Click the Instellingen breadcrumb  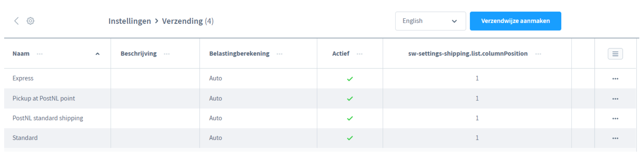pyautogui.click(x=129, y=21)
